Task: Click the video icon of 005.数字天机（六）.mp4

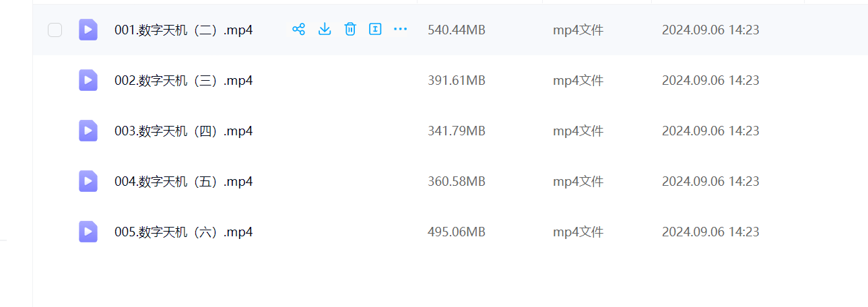Action: (88, 232)
